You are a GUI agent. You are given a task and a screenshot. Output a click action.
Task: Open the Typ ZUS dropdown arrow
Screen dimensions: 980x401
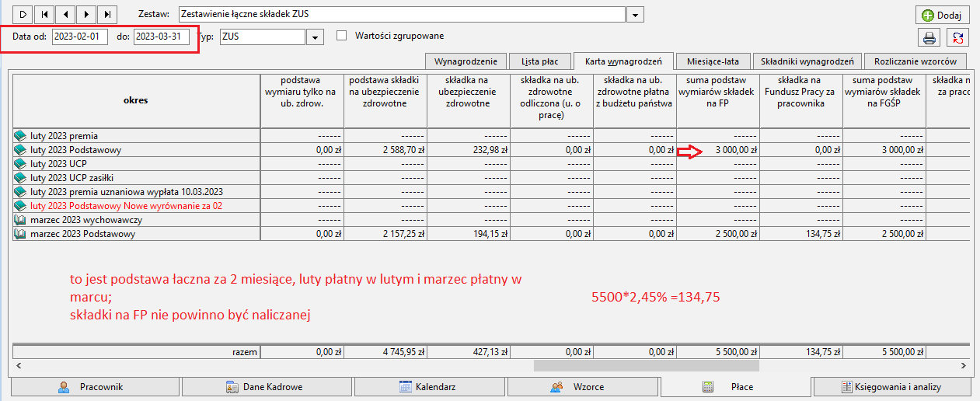(x=315, y=37)
